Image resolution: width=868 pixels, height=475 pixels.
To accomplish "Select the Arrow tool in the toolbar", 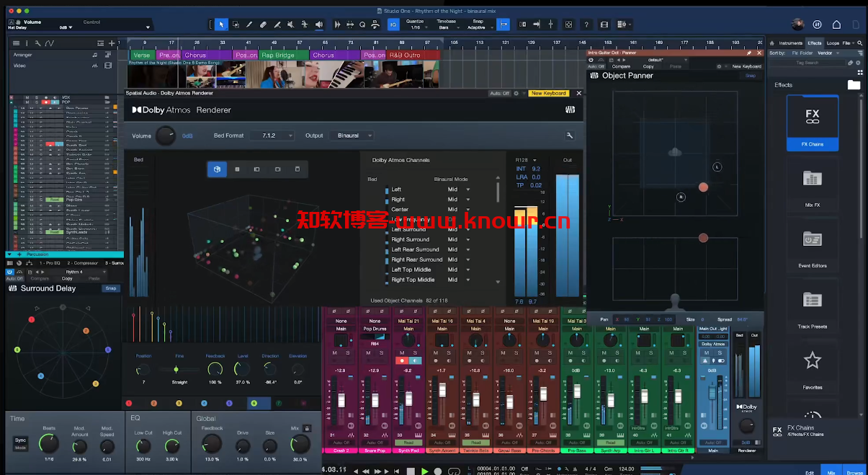I will point(221,25).
